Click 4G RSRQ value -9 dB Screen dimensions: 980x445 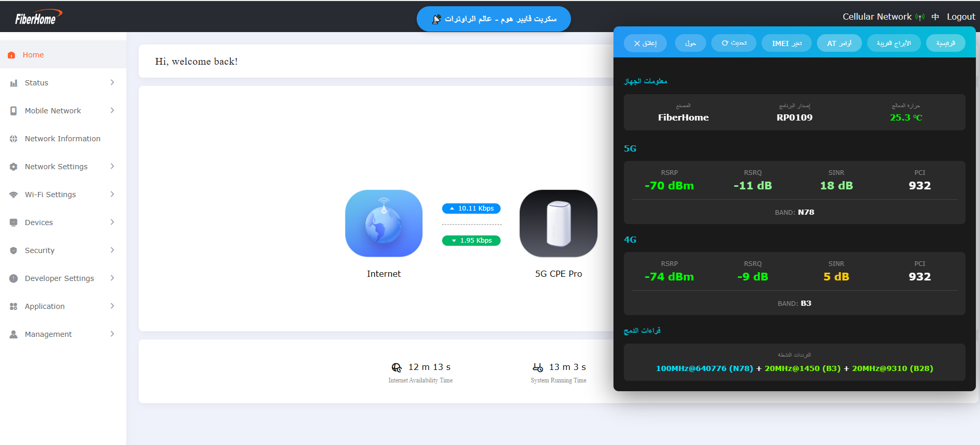click(753, 277)
